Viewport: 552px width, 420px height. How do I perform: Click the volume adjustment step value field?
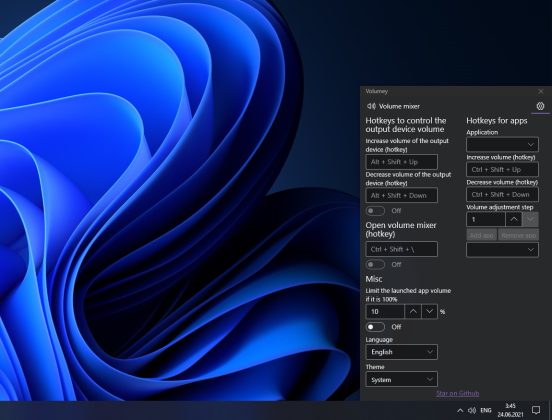(x=485, y=219)
